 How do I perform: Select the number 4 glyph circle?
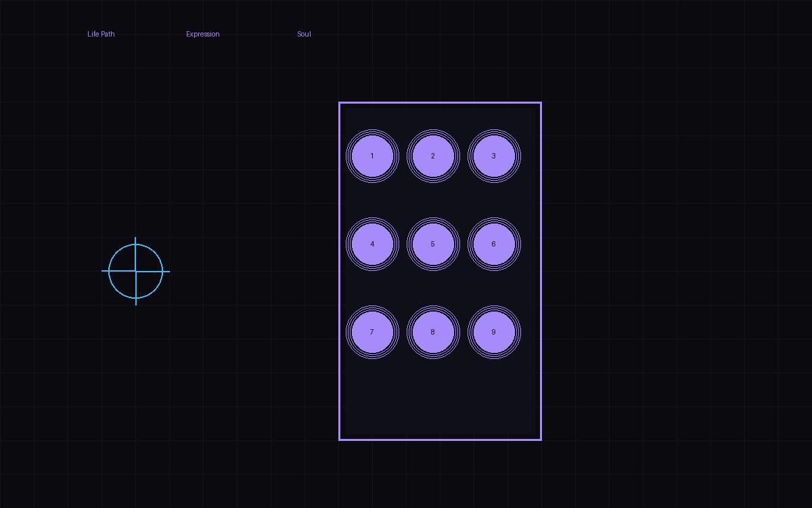[x=371, y=244]
